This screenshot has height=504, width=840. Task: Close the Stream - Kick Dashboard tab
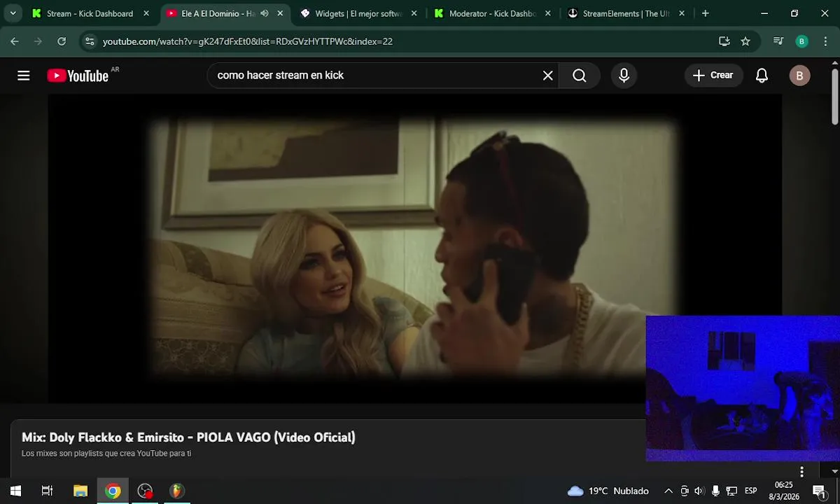pos(146,13)
